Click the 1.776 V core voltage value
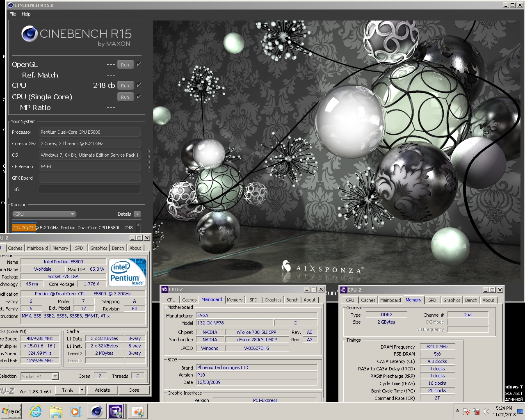 click(91, 284)
